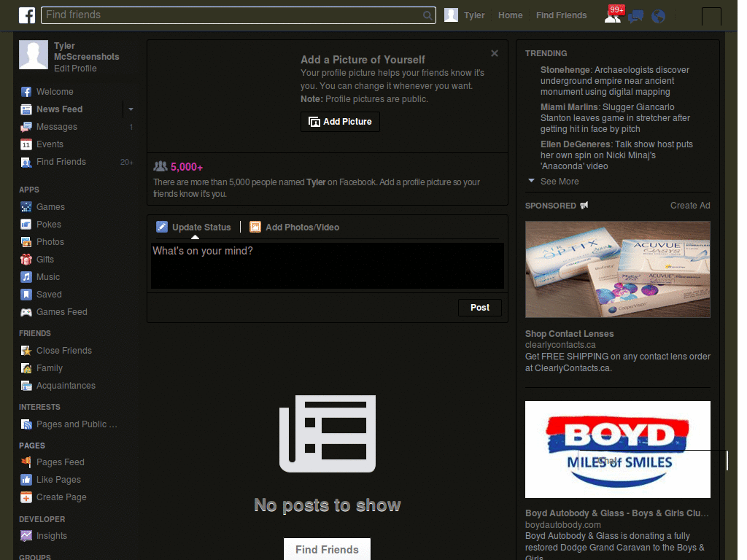This screenshot has height=560, width=747.
Task: Click the Welcome sidebar icon
Action: 26,92
